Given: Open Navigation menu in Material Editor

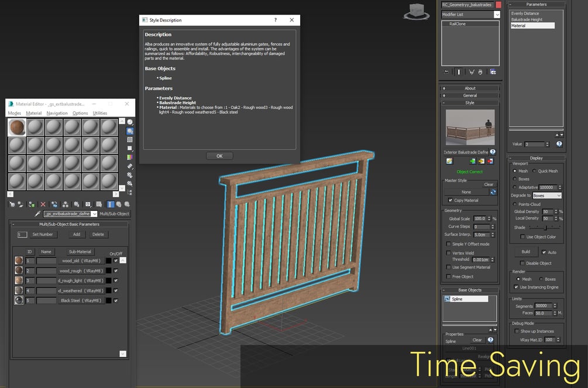Looking at the screenshot, I should click(57, 113).
